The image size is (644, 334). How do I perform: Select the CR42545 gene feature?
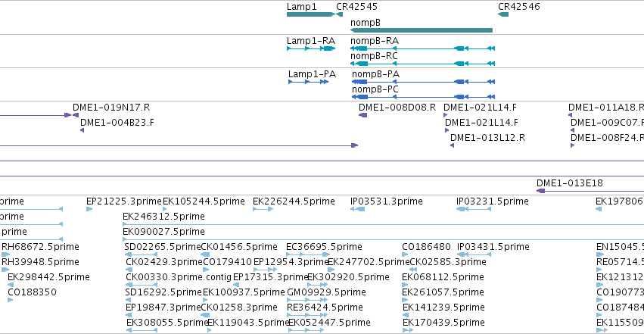click(339, 14)
